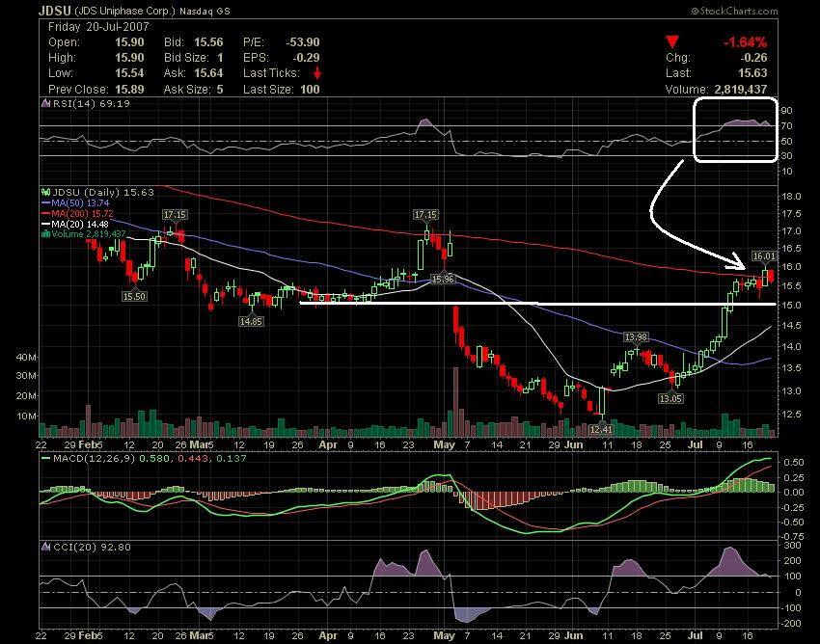820x644 pixels.
Task: Click the 17.15 price tag in February
Action: tap(175, 215)
